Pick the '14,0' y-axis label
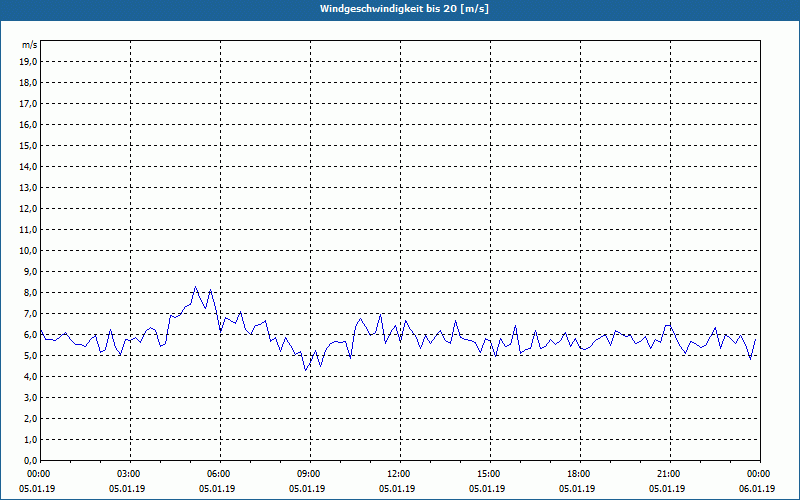The image size is (800, 500). 28,166
